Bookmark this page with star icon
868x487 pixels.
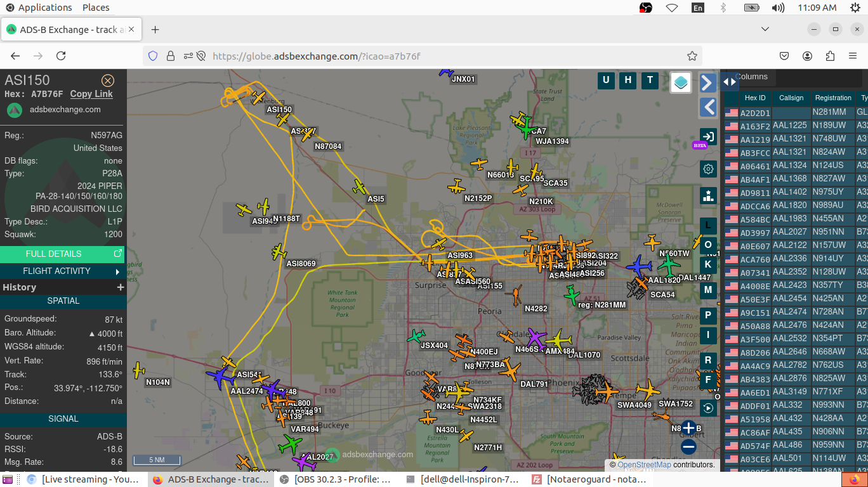tap(692, 56)
